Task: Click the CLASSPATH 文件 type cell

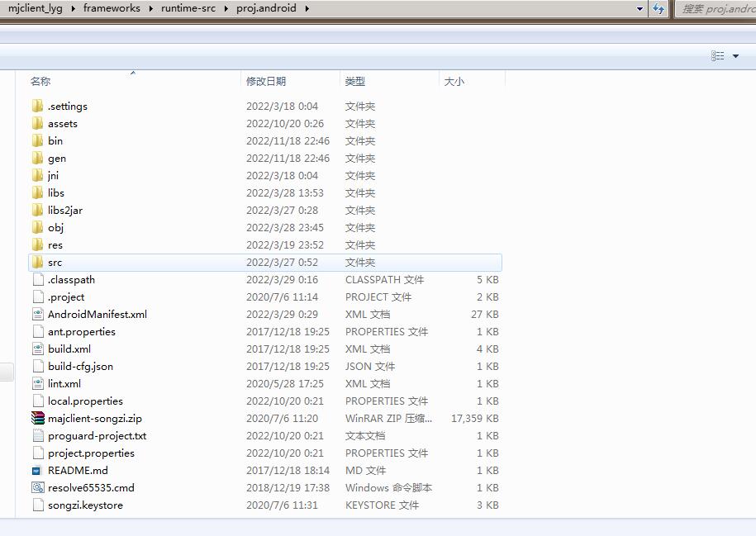Action: (x=384, y=280)
